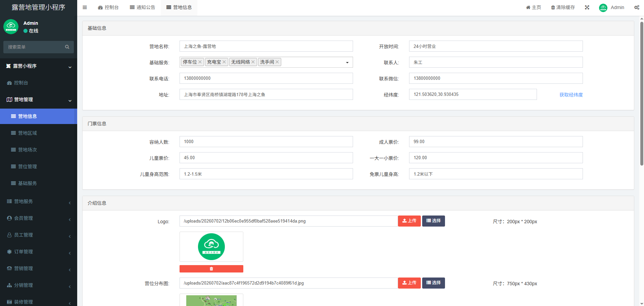Viewport: 644px width, 306px height.
Task: Open the settings gears icon at top right
Action: [637, 7]
